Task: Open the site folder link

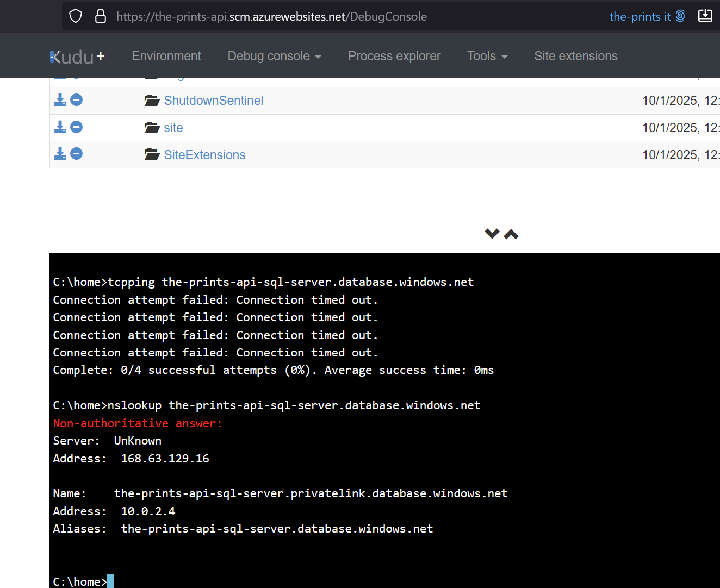Action: (173, 128)
